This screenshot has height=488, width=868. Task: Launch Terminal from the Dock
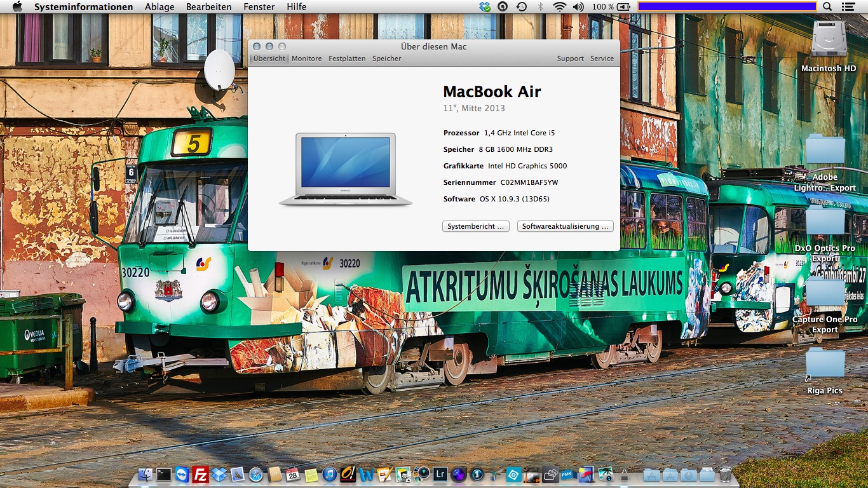coord(164,475)
